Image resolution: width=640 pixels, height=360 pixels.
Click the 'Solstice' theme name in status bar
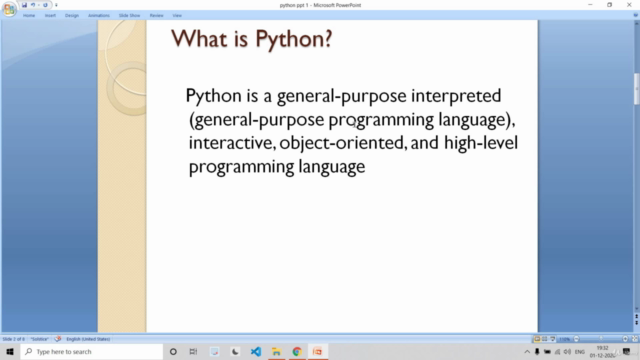click(x=40, y=339)
